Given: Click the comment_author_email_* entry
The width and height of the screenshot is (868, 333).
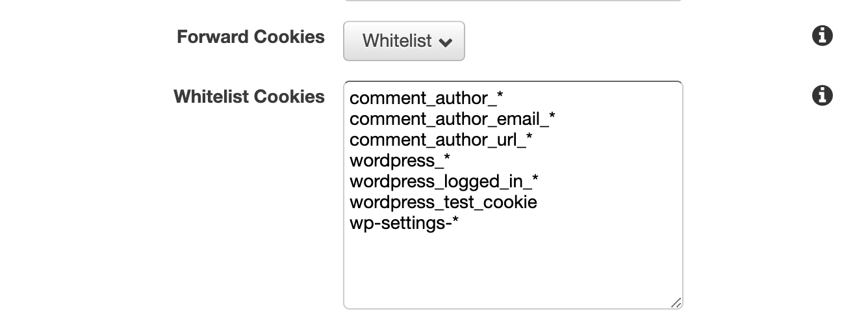Looking at the screenshot, I should coord(452,119).
